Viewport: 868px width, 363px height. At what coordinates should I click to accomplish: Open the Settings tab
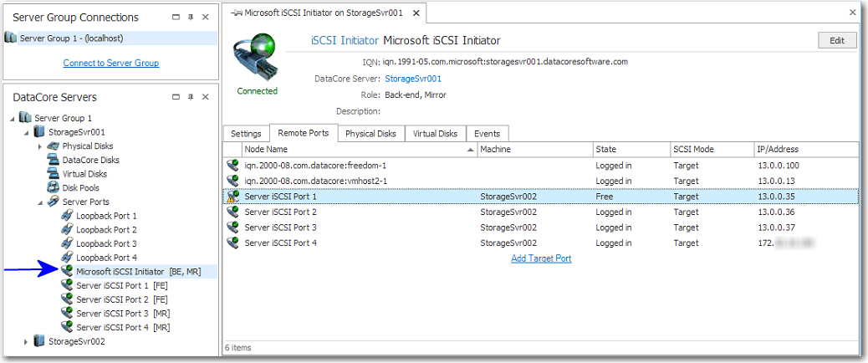[246, 133]
